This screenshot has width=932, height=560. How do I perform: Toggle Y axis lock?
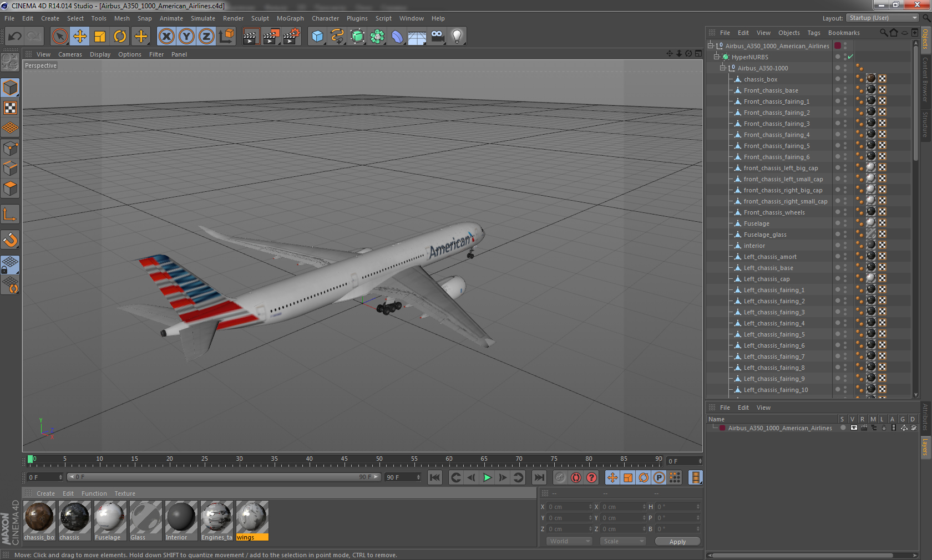[x=186, y=37]
